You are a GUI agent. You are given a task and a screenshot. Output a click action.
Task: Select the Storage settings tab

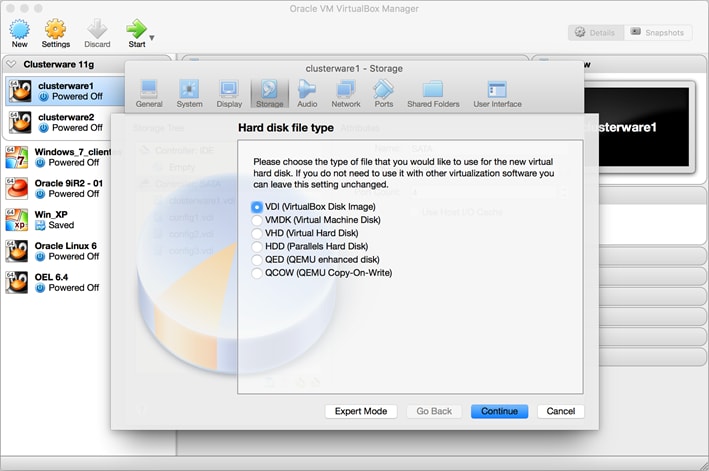[x=269, y=94]
